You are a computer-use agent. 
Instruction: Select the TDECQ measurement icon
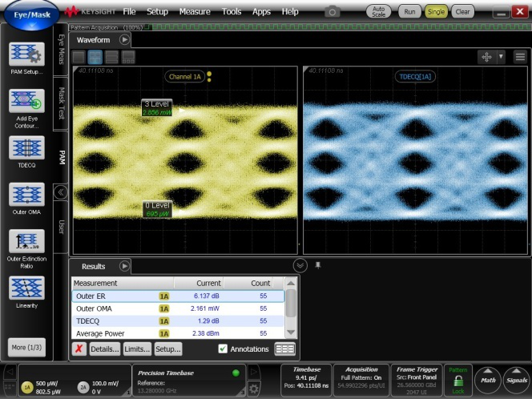coord(26,149)
